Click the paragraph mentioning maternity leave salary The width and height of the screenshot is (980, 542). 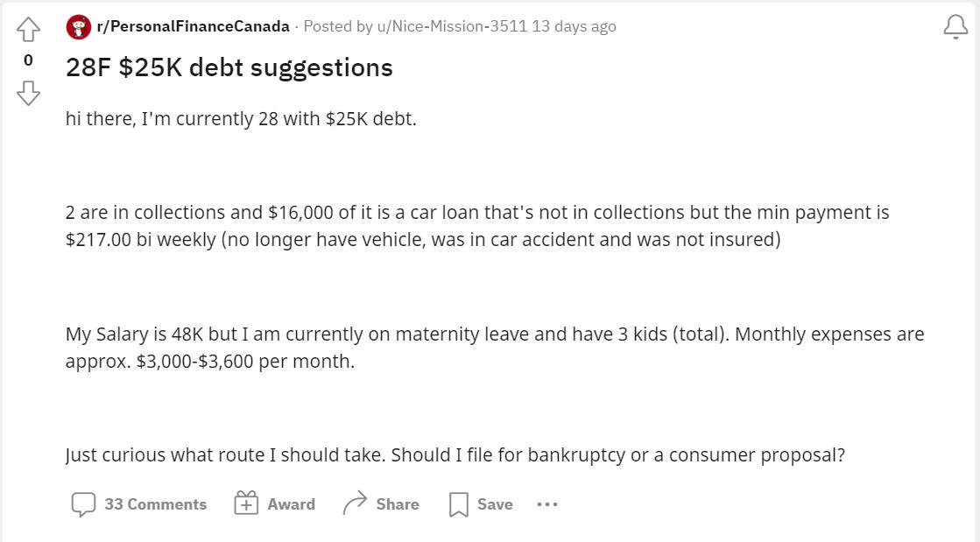point(495,348)
